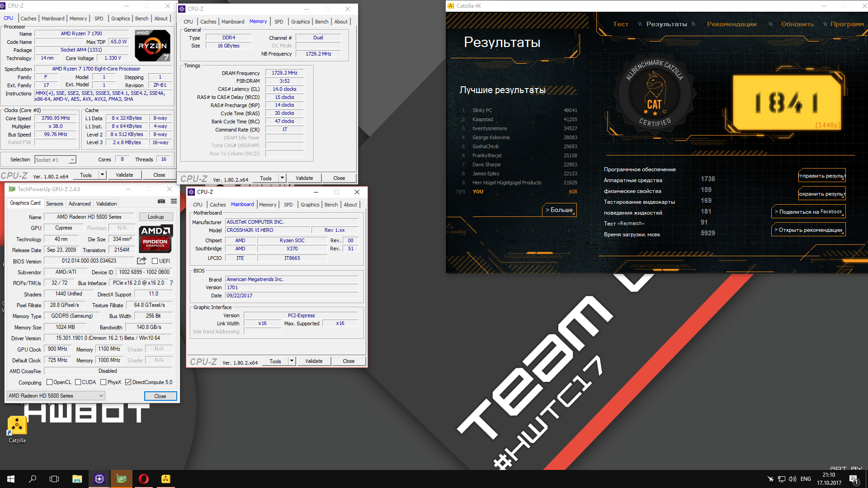The image size is (868, 488).
Task: Switch to CPU-Z via its taskbar icon
Action: click(x=99, y=479)
